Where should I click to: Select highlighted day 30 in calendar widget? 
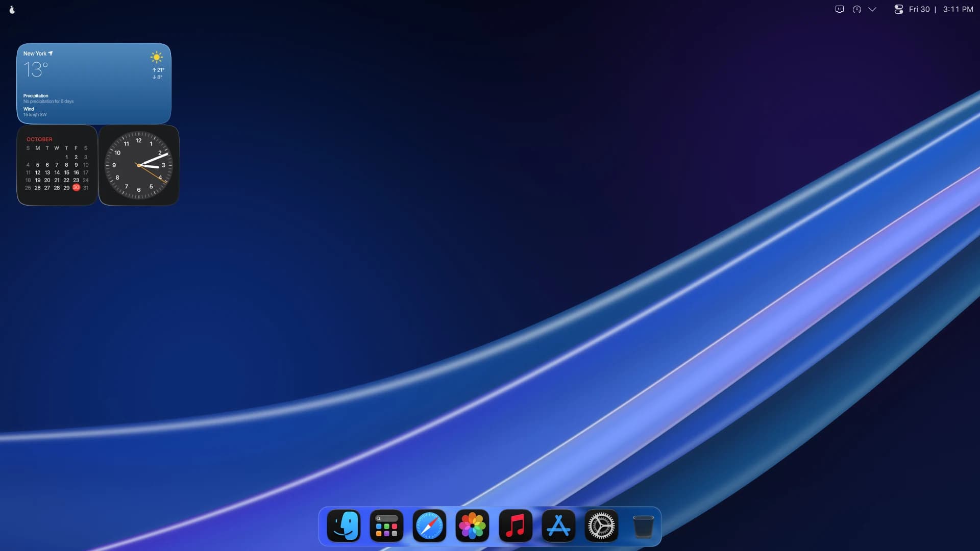click(x=76, y=187)
